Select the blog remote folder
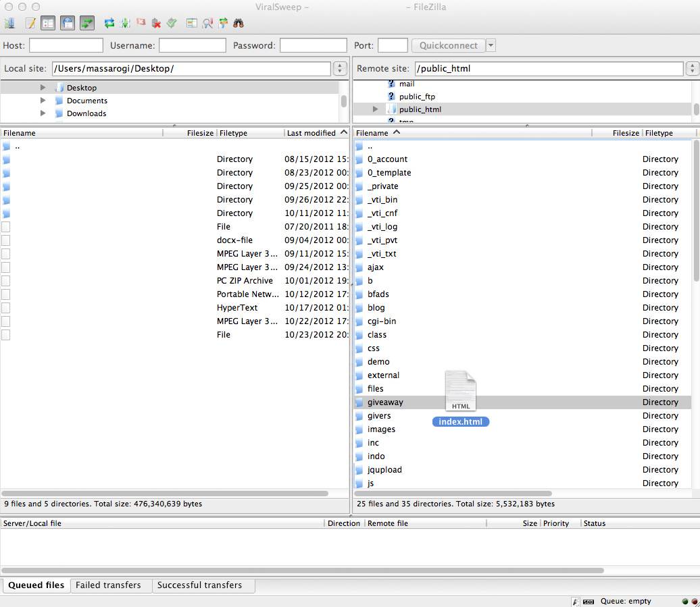Screen dimensions: 700x607 click(522, 308)
